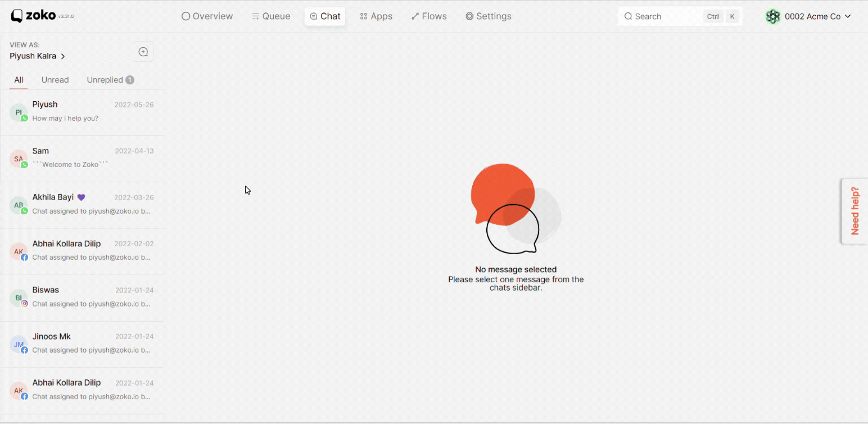Open Sam's "Welcome to Zoko" chat
The width and height of the screenshot is (868, 424).
pos(82,159)
